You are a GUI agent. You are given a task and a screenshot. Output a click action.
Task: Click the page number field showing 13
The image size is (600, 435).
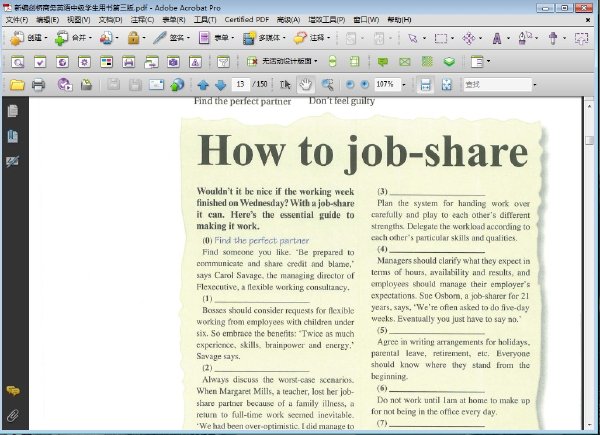tap(240, 84)
